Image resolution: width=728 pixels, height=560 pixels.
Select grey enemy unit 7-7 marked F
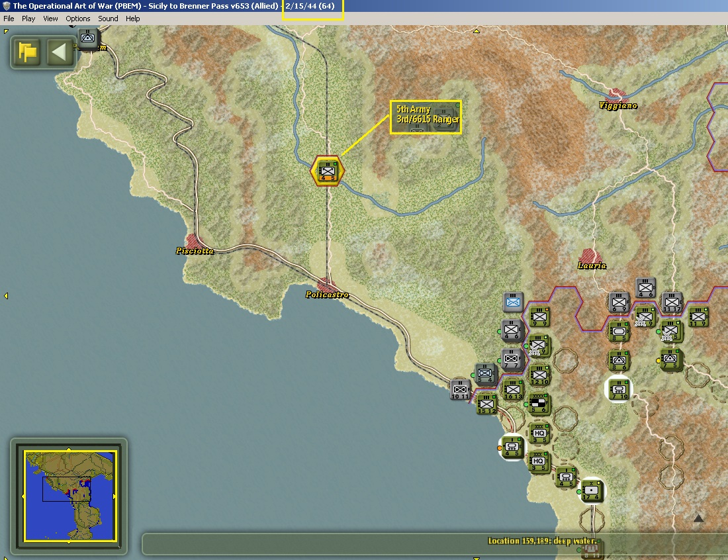(x=512, y=359)
